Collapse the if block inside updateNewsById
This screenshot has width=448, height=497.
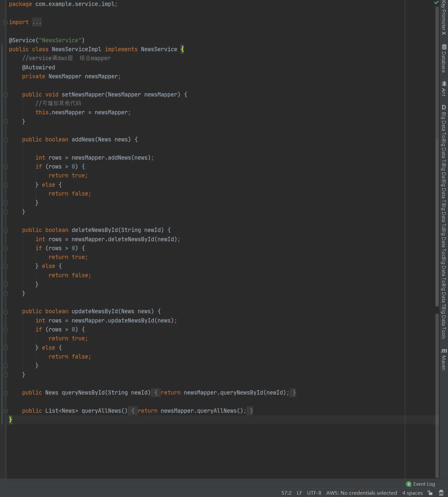[x=6, y=329]
